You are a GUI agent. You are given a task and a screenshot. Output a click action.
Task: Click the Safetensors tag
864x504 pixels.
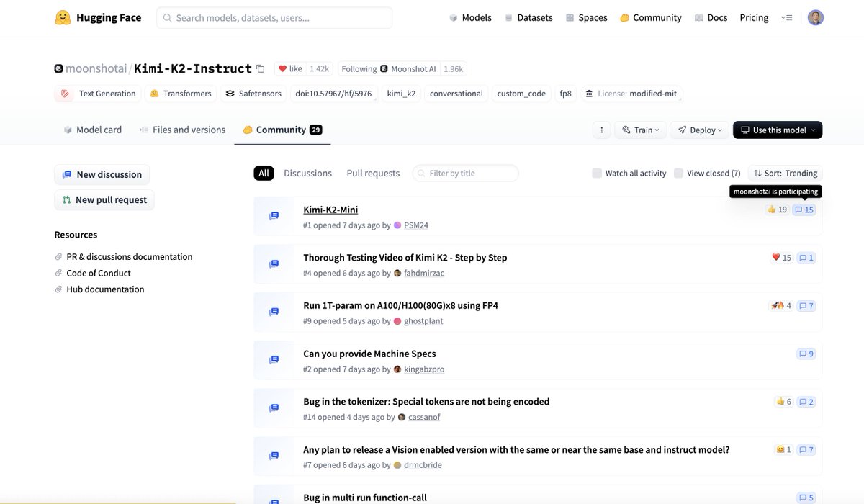pos(253,94)
